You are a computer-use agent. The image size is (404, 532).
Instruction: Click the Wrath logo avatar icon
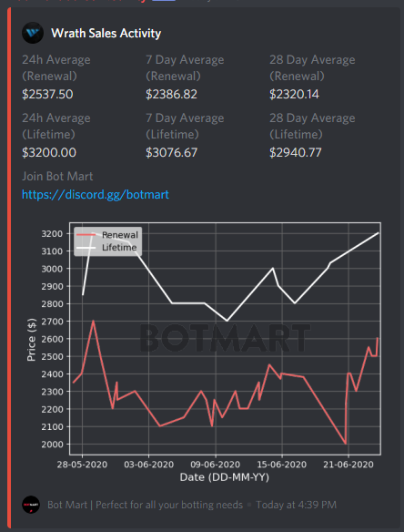(x=33, y=33)
